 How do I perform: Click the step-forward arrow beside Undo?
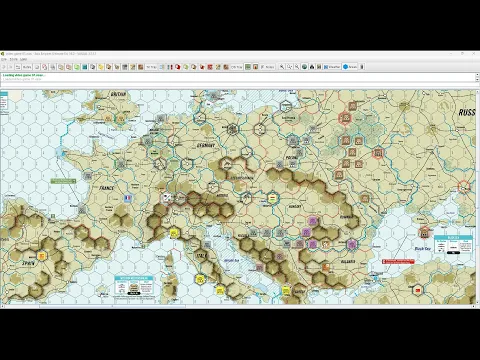tap(11, 67)
